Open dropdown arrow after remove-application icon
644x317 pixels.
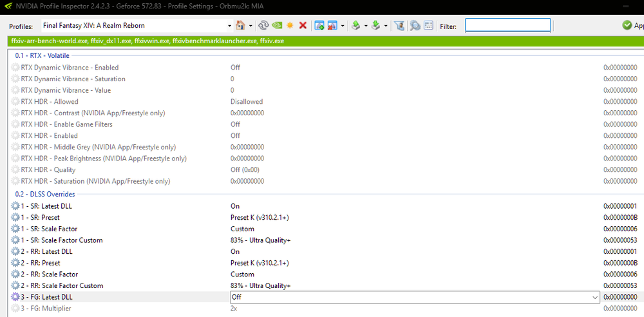pos(343,26)
